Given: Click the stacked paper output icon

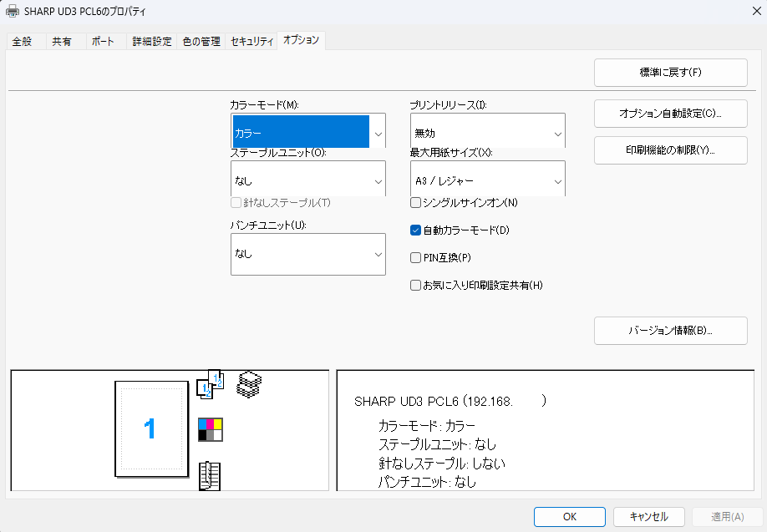Looking at the screenshot, I should click(x=249, y=384).
